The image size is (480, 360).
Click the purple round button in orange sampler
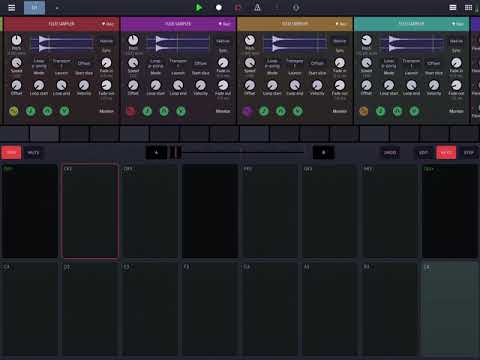pos(247,111)
